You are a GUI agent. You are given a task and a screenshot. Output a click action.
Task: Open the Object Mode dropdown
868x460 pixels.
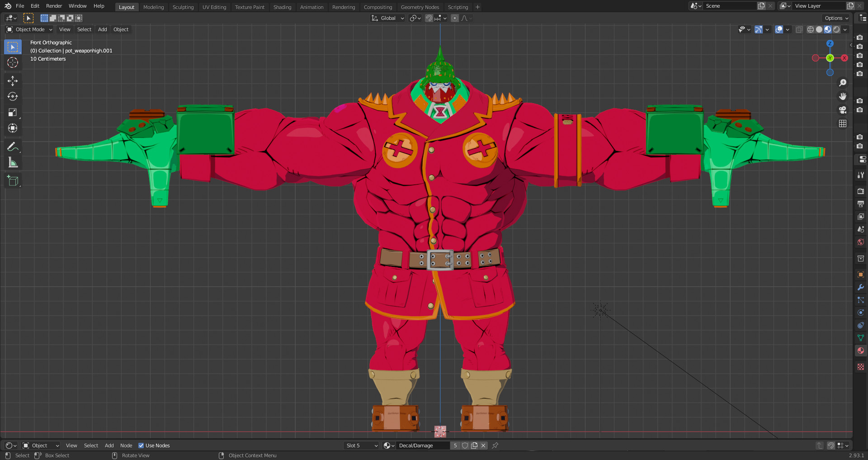(29, 29)
